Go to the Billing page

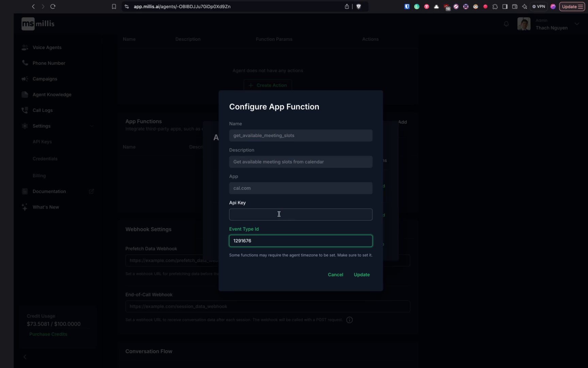click(x=39, y=175)
